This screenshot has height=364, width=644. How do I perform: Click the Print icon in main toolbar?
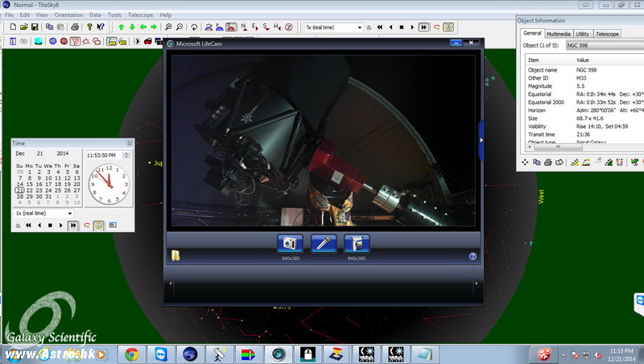74,27
